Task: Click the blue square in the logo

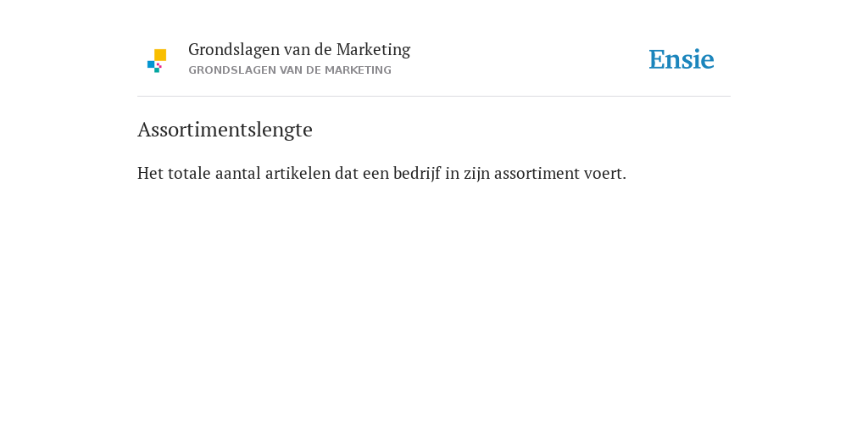Action: click(151, 64)
